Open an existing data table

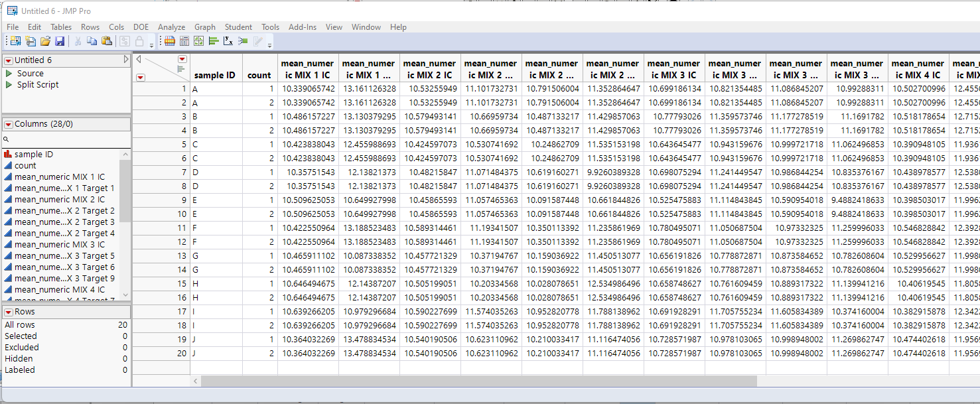click(x=44, y=41)
